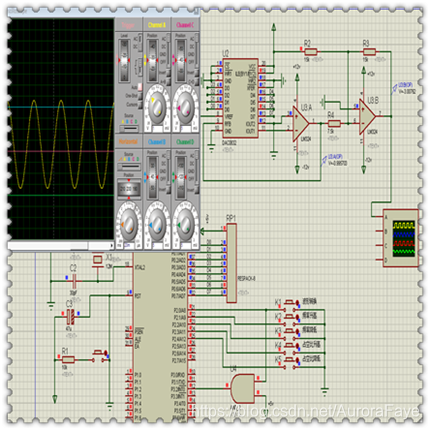This screenshot has height=430, width=430.
Task: Select the microcontroller chip body
Action: coord(161,337)
